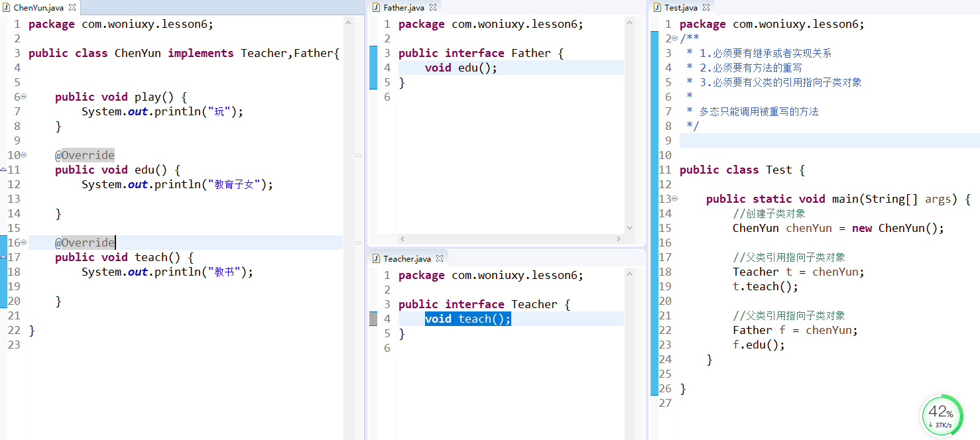Click the Java file icon on Test.java tab

pyautogui.click(x=658, y=8)
